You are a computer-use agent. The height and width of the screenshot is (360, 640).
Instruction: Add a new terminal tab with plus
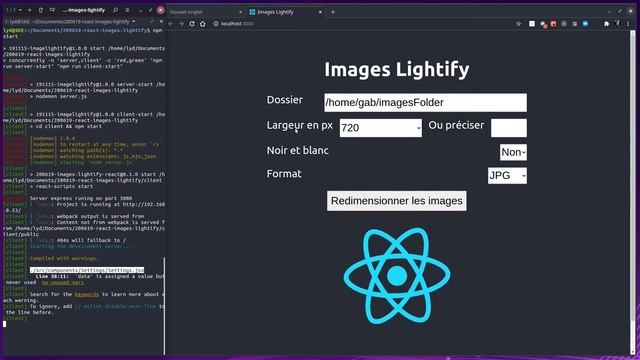29,10
